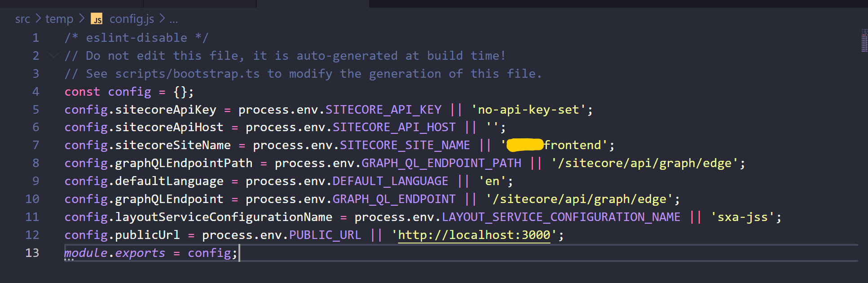The width and height of the screenshot is (868, 283).
Task: Click 'module' on line 13
Action: coord(86,253)
